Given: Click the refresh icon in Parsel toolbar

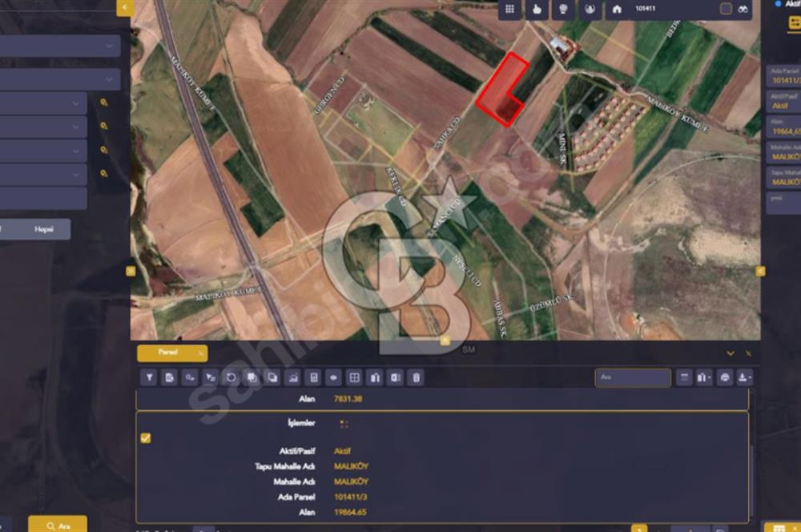Looking at the screenshot, I should 231,377.
